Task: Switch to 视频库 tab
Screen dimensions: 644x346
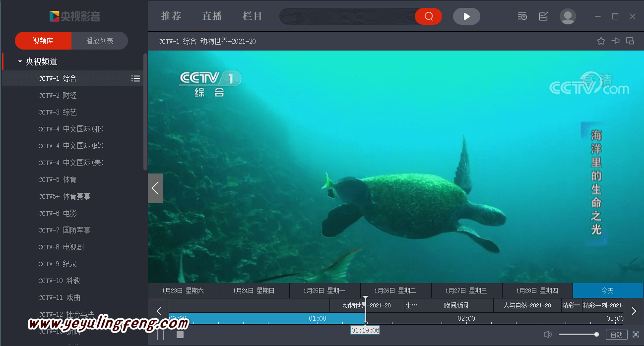Action: [x=43, y=41]
